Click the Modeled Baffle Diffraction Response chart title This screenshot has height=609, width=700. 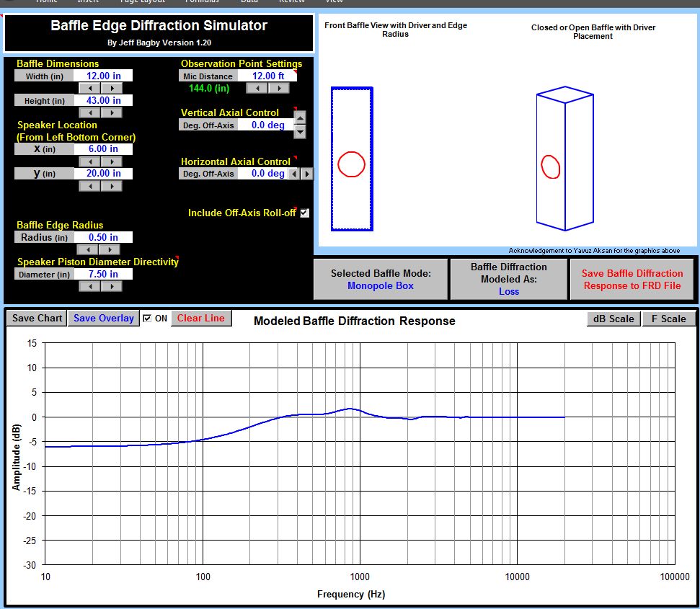pyautogui.click(x=355, y=321)
